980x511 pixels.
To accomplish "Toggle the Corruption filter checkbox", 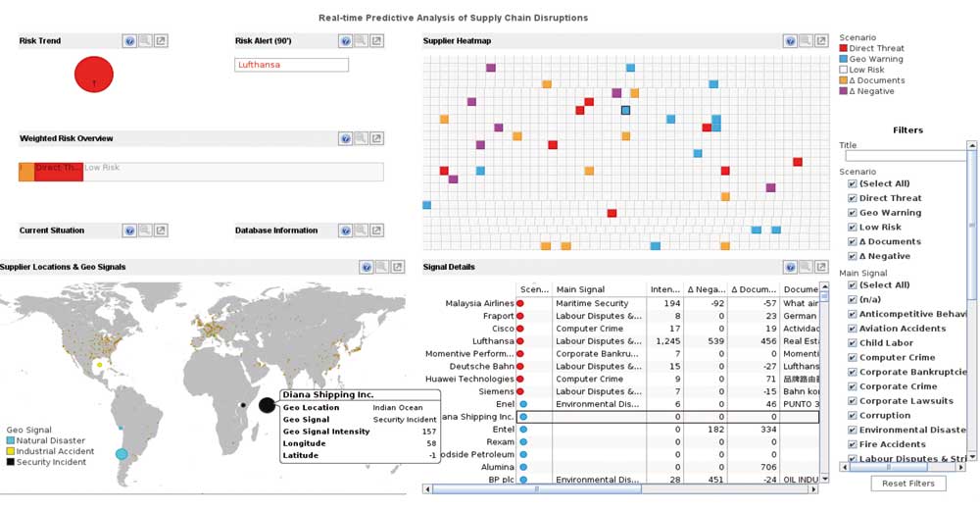I will 852,415.
